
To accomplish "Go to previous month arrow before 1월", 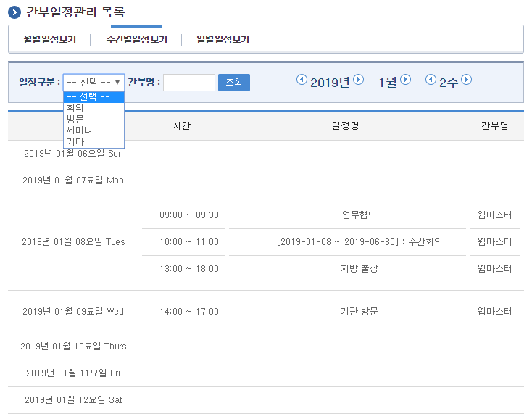I will click(x=371, y=80).
